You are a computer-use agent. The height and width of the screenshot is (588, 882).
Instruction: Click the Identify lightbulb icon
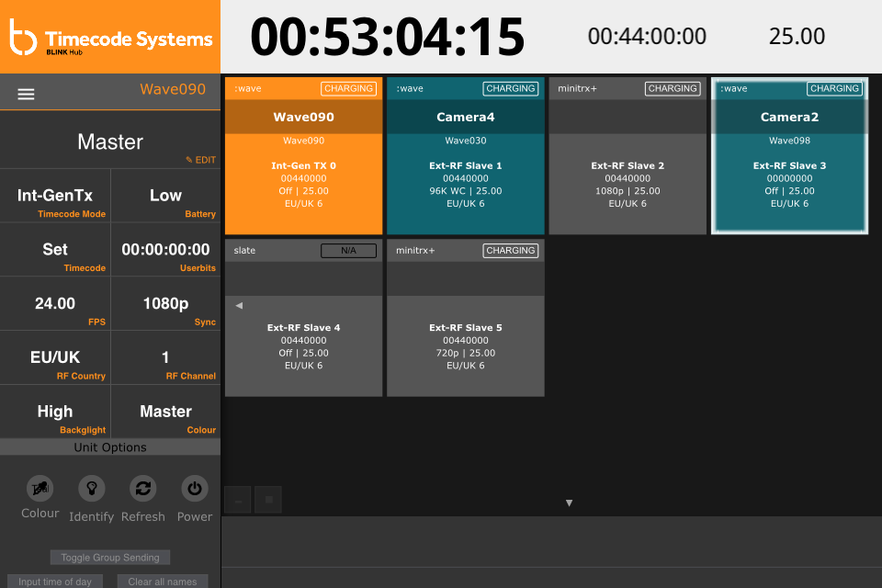[92, 489]
